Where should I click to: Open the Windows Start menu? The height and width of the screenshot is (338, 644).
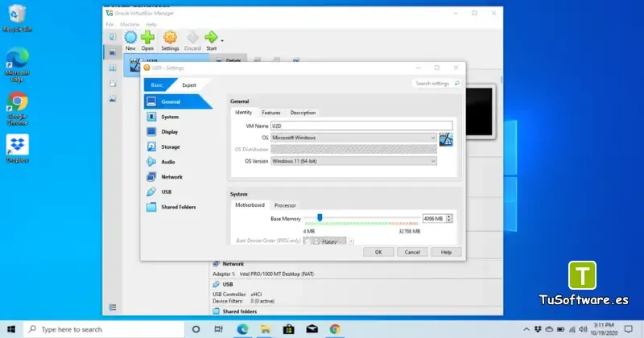(x=11, y=329)
